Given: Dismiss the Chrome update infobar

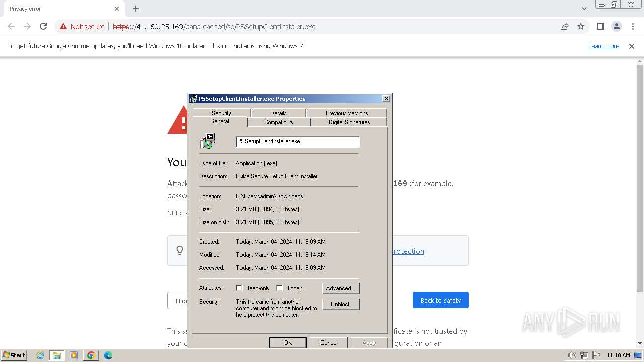Looking at the screenshot, I should pyautogui.click(x=632, y=46).
